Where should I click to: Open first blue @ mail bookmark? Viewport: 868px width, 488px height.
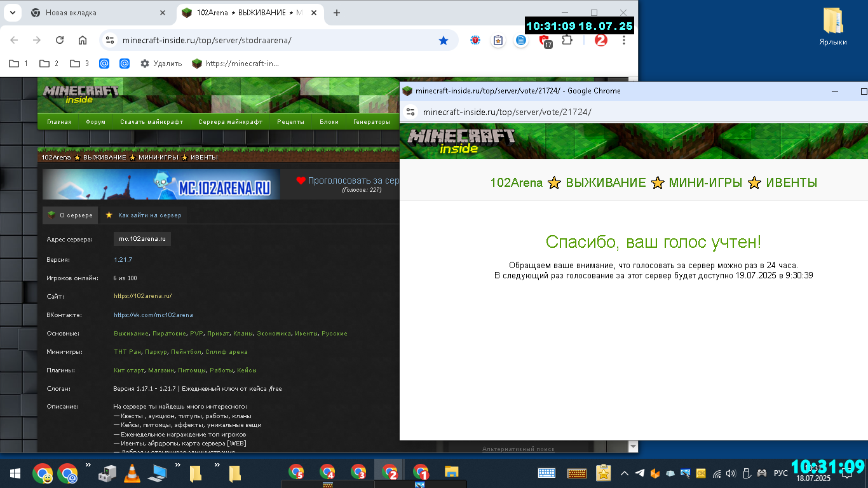coord(105,64)
